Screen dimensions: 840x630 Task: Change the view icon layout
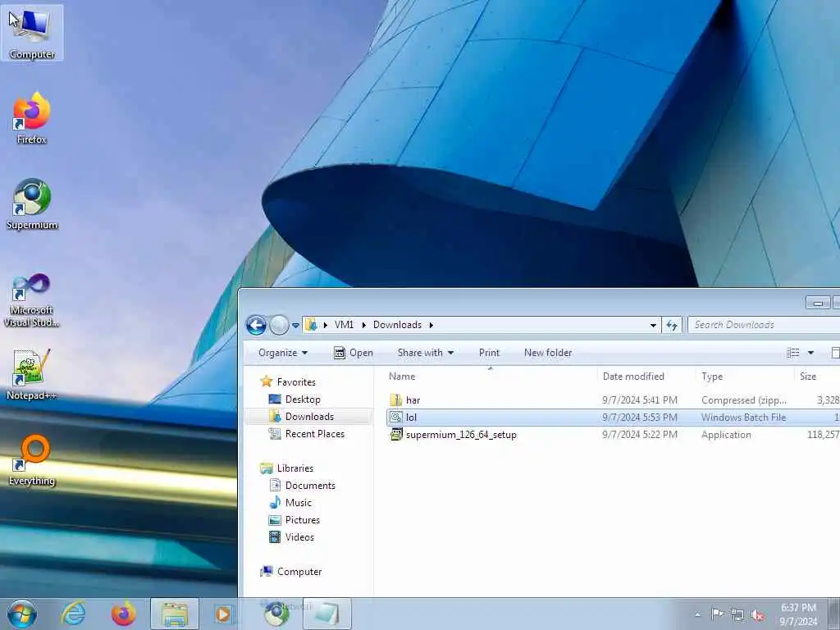(x=793, y=353)
